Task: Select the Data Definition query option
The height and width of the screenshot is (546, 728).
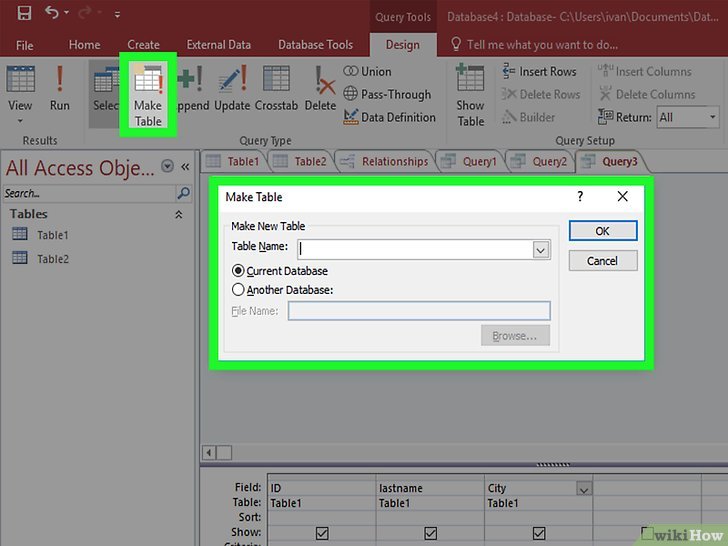Action: click(389, 117)
